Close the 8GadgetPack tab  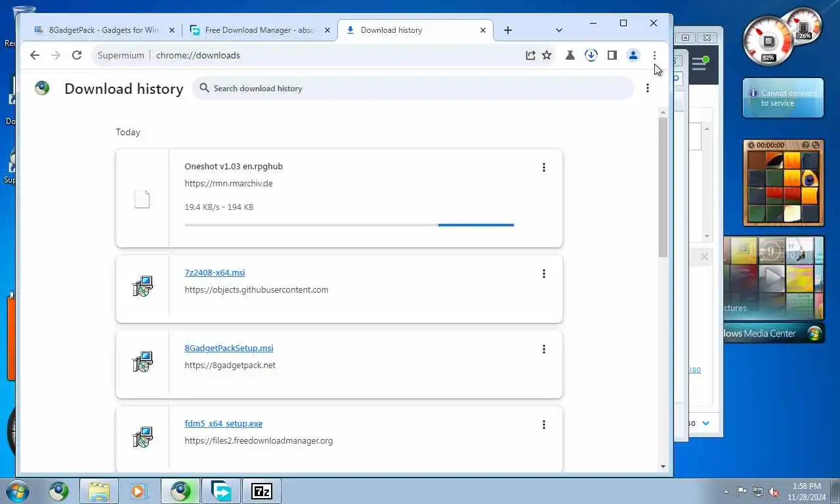click(173, 30)
